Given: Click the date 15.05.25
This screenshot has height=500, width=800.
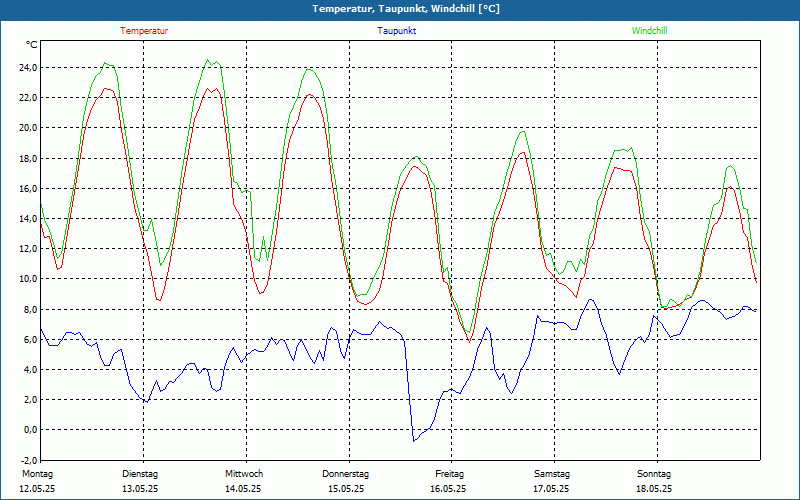Looking at the screenshot, I should click(346, 489).
